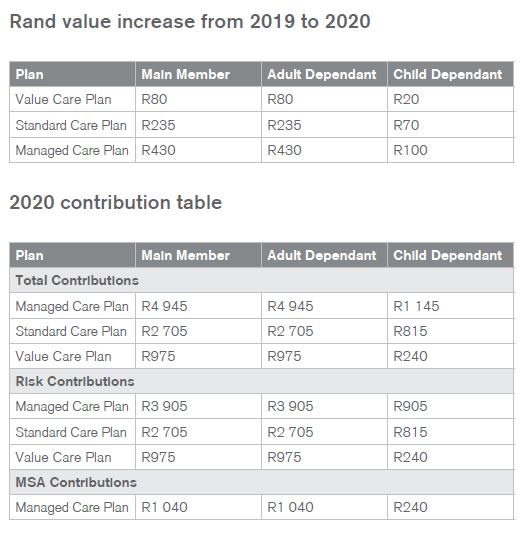
Task: Select the R430 Adult Dependant increase cell
Action: tap(324, 150)
